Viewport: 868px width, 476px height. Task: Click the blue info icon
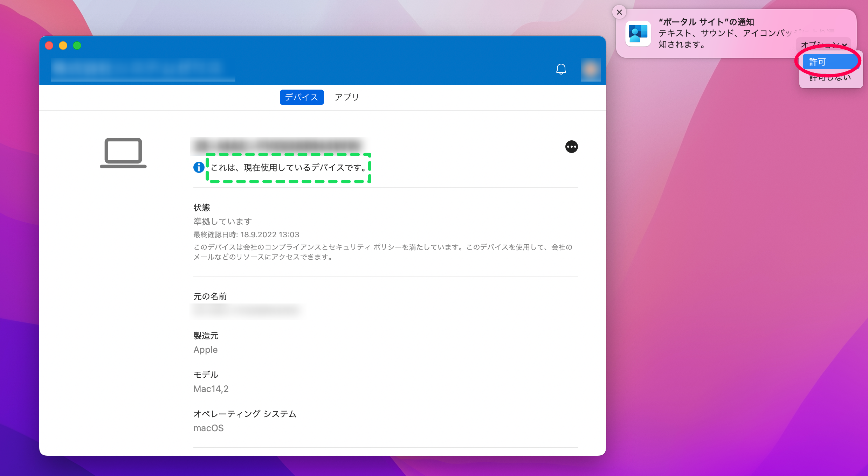point(199,167)
